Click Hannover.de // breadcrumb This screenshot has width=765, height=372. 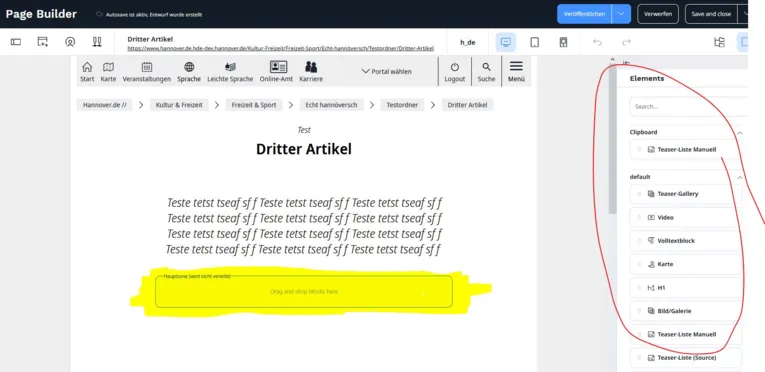tap(104, 105)
